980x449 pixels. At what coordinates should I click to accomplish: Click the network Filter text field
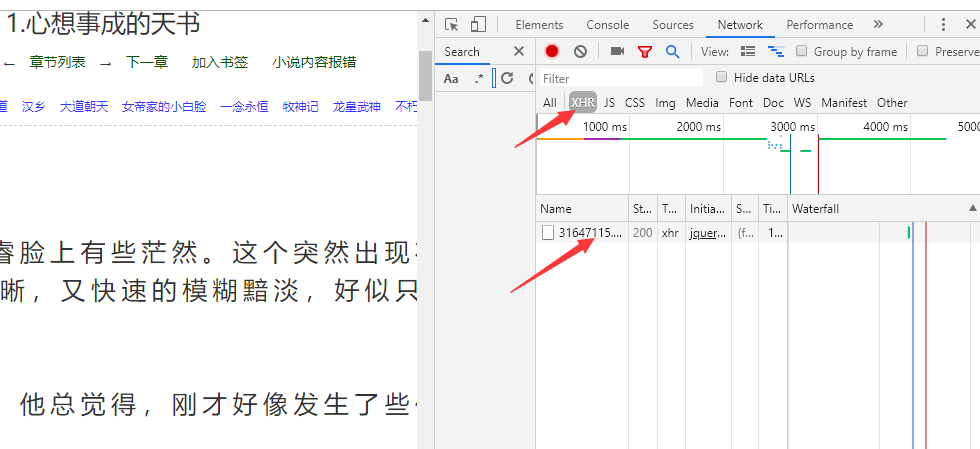point(621,78)
